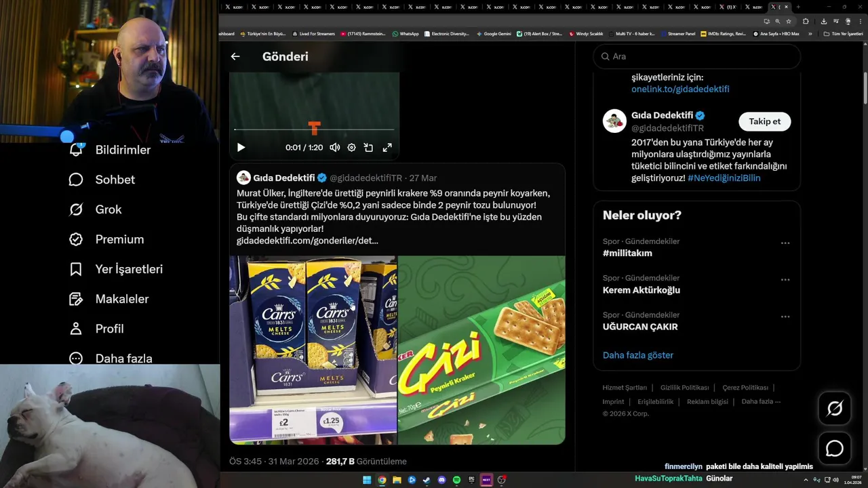Open Hizmet Şartları footer link
Screen dimensions: 868x488
(625, 388)
